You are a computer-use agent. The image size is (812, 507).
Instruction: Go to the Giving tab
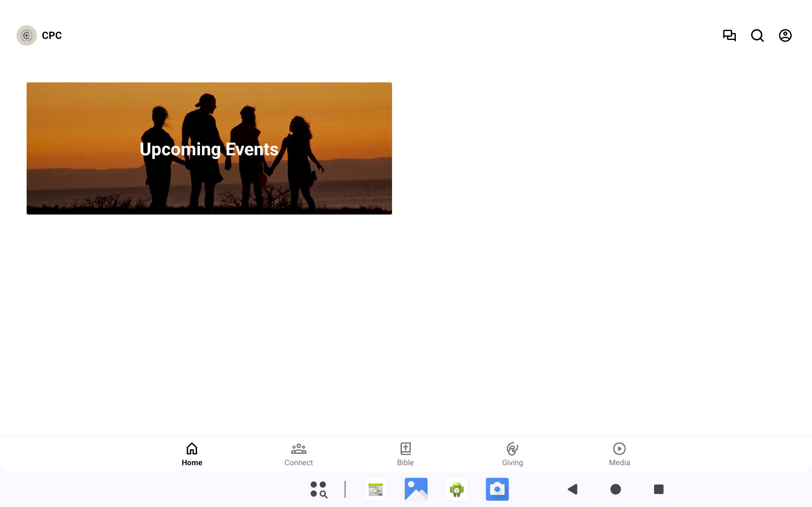[x=512, y=454]
